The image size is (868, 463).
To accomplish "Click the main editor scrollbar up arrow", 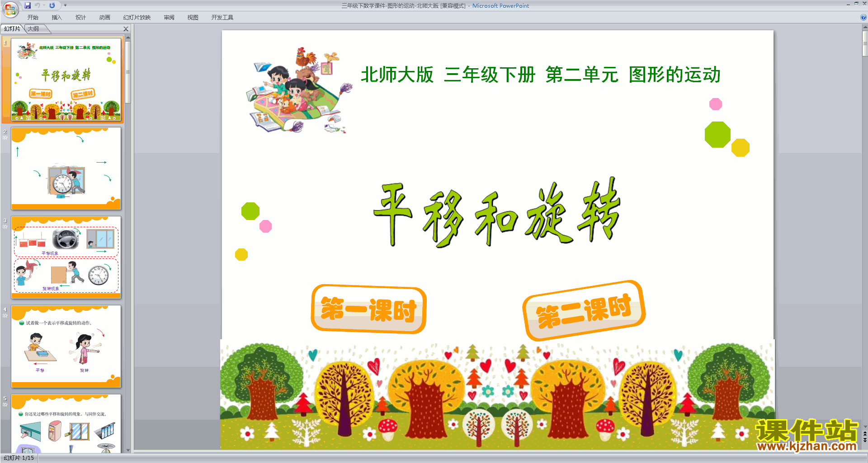I will (x=865, y=28).
